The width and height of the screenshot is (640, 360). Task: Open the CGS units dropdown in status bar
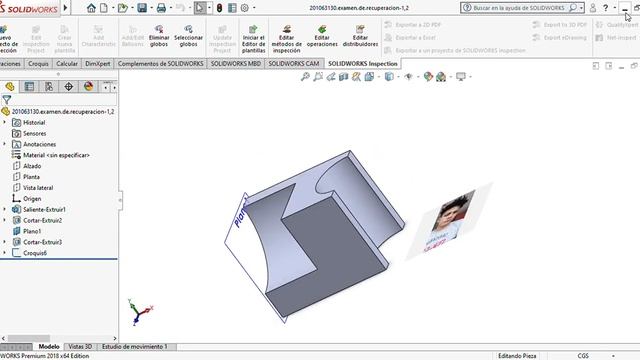pyautogui.click(x=613, y=356)
